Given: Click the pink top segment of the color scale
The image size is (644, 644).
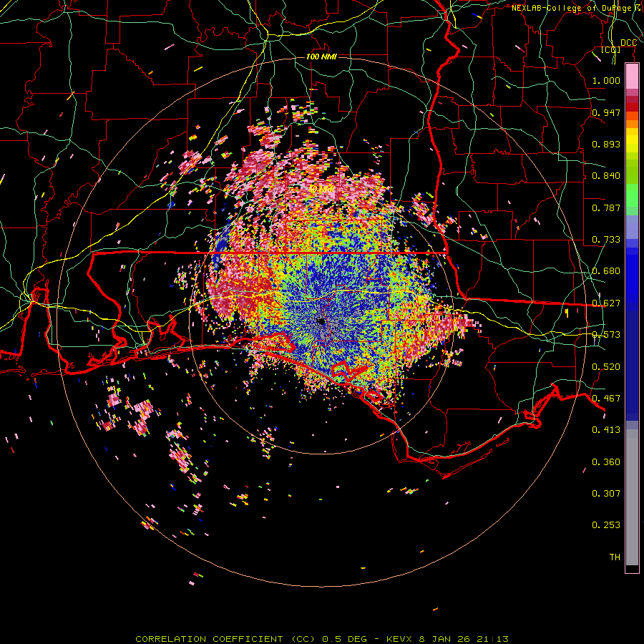Looking at the screenshot, I should 632,77.
